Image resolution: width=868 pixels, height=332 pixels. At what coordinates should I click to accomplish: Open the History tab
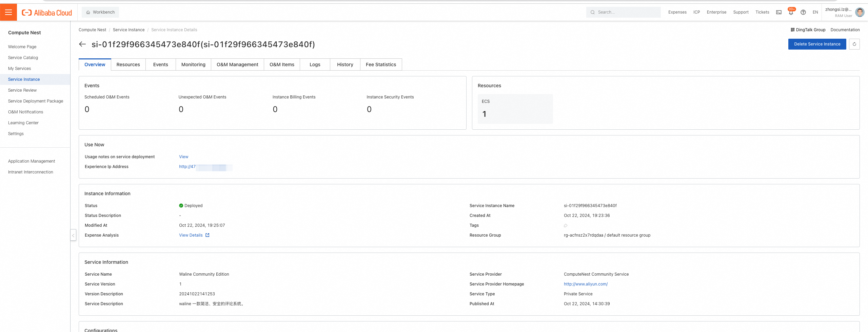(345, 64)
